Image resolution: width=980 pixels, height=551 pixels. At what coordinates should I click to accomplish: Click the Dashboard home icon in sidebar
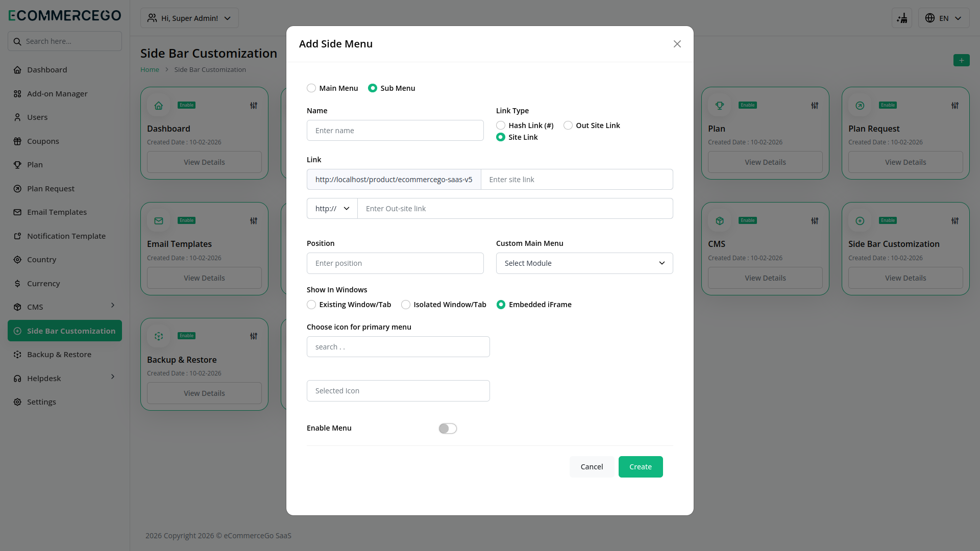17,70
